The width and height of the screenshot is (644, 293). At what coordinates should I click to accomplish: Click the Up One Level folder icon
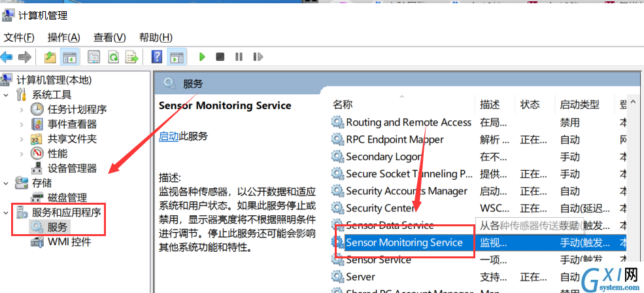[50, 57]
